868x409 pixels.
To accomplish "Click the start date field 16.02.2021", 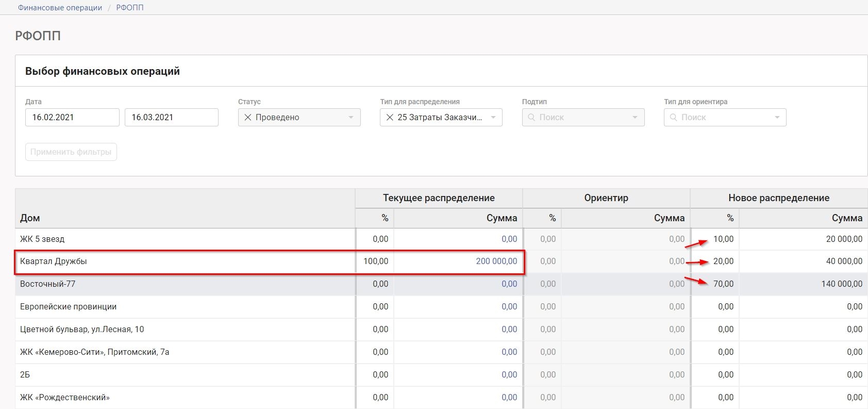I will [72, 118].
